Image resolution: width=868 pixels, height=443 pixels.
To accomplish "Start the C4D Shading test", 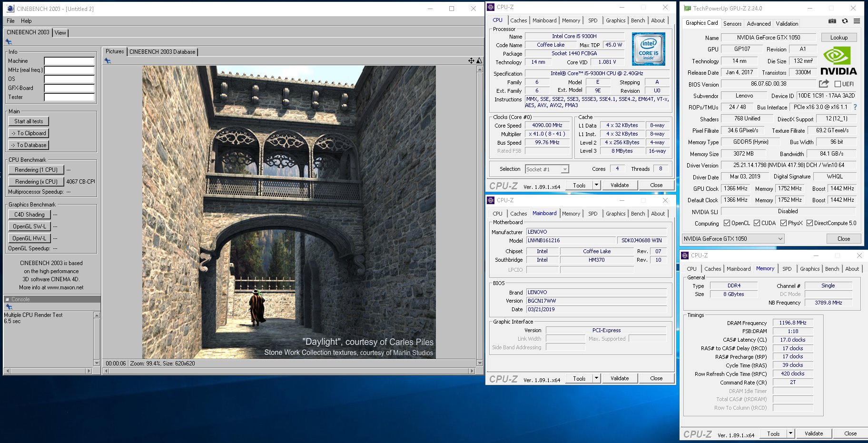I will [30, 215].
